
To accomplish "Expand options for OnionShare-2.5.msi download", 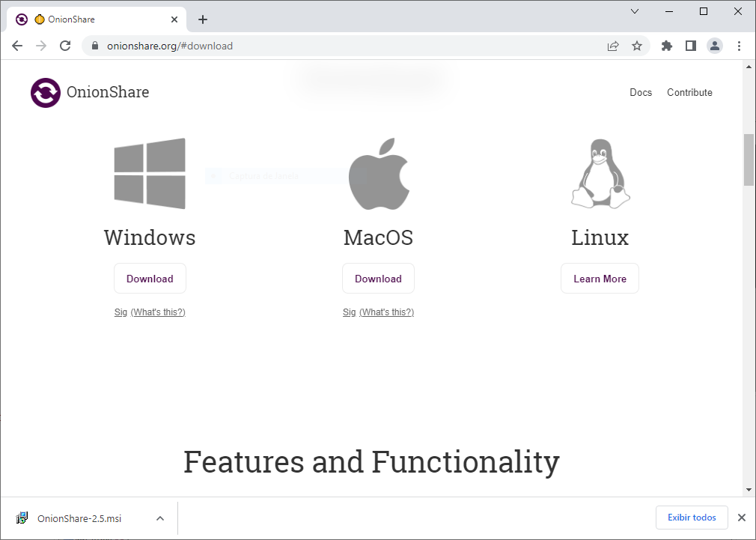I will tap(160, 518).
